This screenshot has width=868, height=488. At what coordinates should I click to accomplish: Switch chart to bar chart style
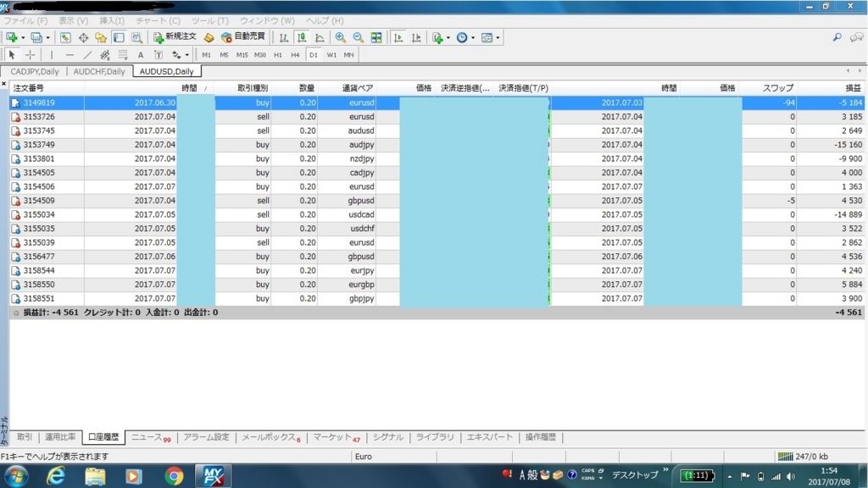click(284, 37)
